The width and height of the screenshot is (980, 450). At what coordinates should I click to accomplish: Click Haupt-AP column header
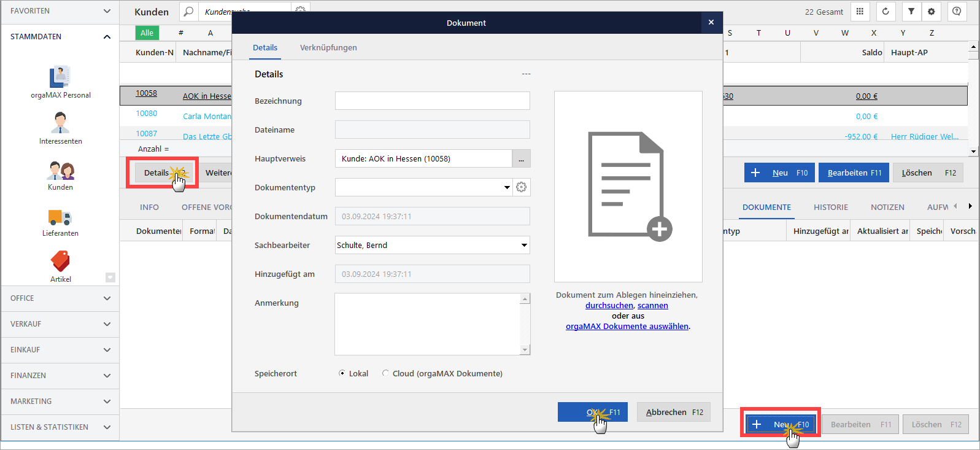click(909, 53)
